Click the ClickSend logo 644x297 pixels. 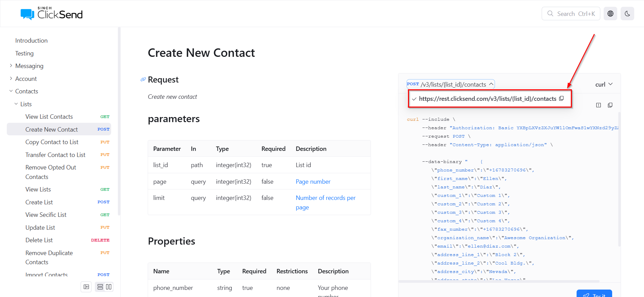(x=51, y=14)
